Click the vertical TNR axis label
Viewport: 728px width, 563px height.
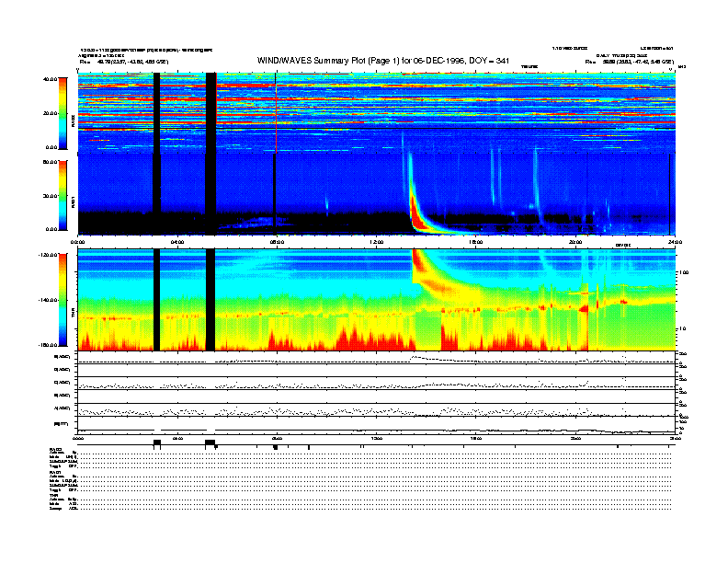point(73,314)
